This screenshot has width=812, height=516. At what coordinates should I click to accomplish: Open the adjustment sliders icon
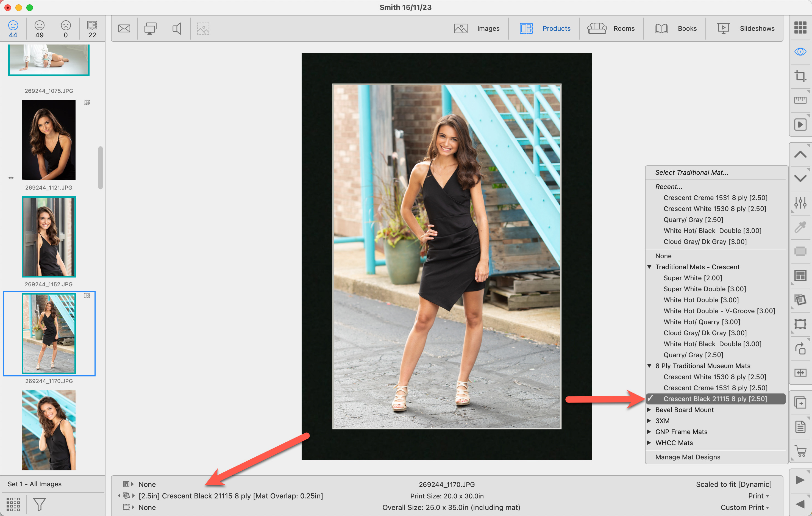(800, 203)
